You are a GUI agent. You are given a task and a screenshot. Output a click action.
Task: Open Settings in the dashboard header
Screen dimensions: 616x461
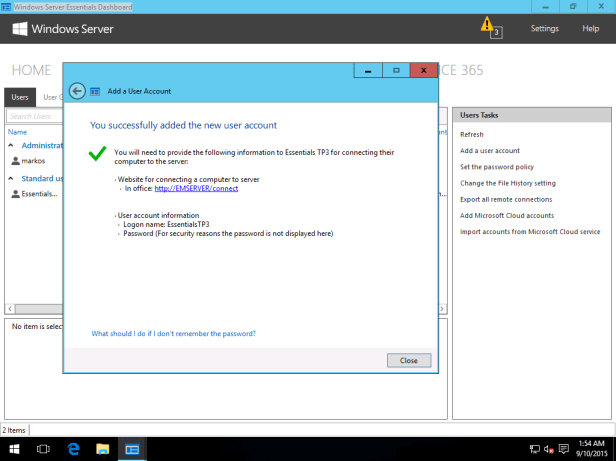click(544, 29)
